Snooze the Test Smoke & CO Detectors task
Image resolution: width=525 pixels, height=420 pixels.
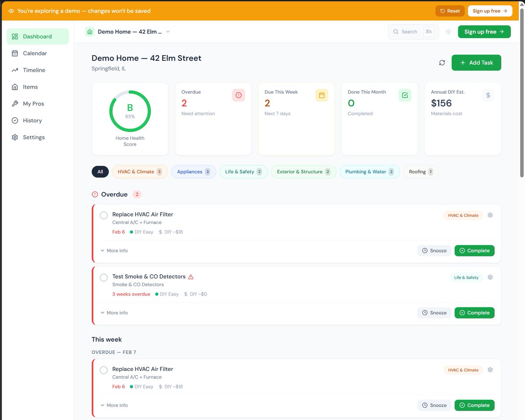click(x=434, y=313)
